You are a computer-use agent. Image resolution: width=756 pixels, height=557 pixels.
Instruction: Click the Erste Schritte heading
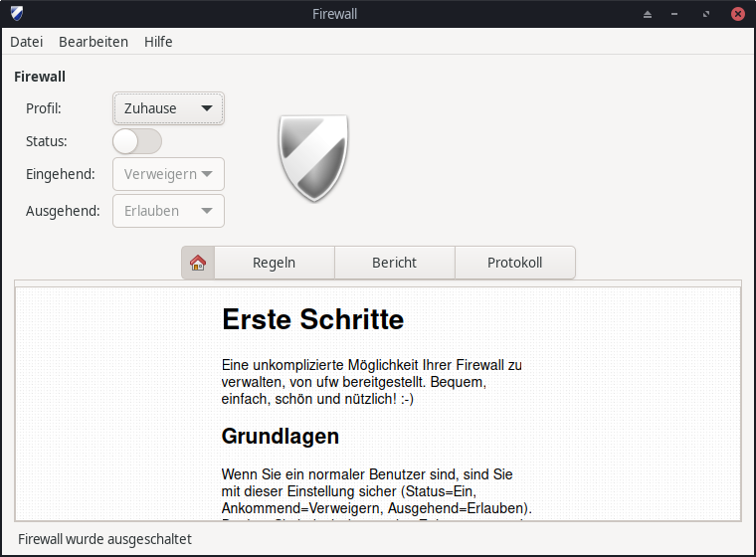(x=312, y=319)
